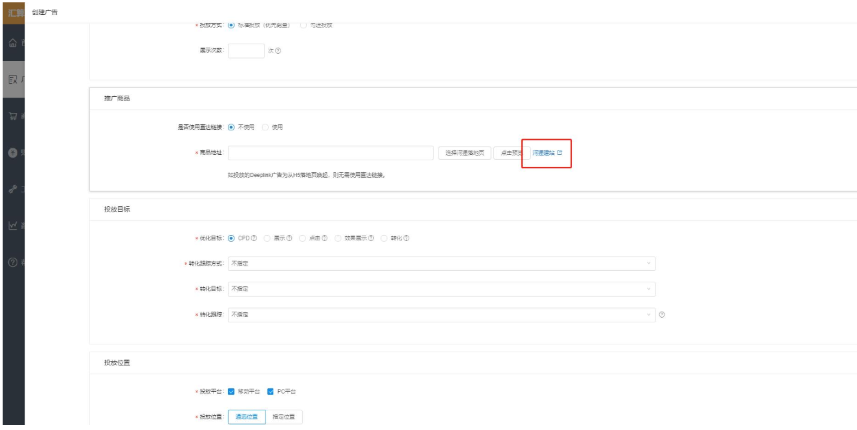Click the help icon beside the 展示次数 field
The width and height of the screenshot is (857, 430).
point(277,51)
